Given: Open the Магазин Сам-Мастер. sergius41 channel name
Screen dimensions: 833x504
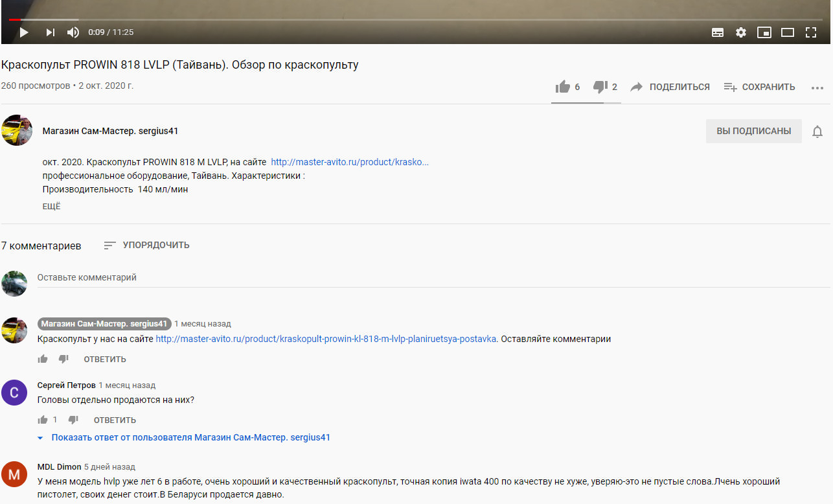Looking at the screenshot, I should (x=110, y=131).
